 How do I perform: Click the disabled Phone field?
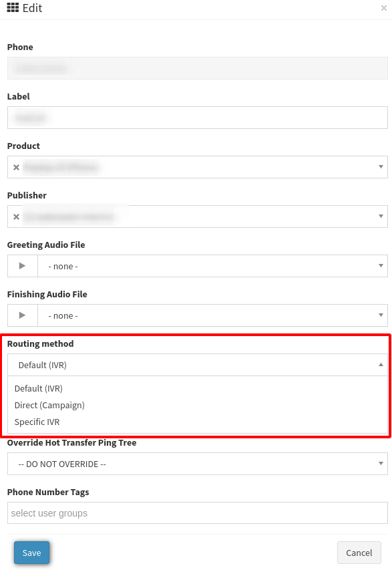point(198,68)
